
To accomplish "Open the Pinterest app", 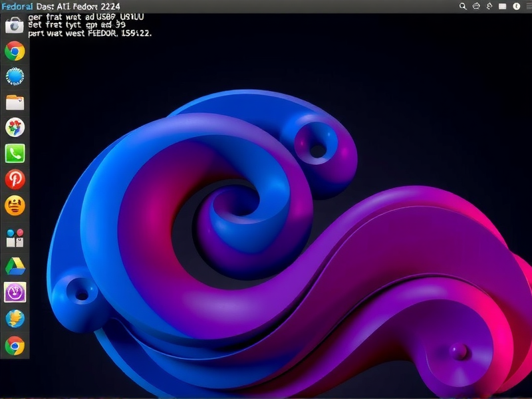I will pos(13,178).
